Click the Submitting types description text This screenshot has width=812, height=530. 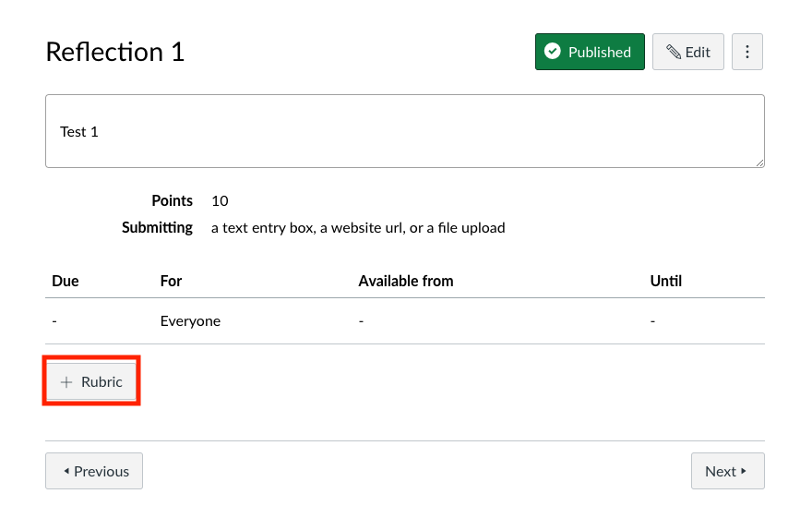pos(358,228)
